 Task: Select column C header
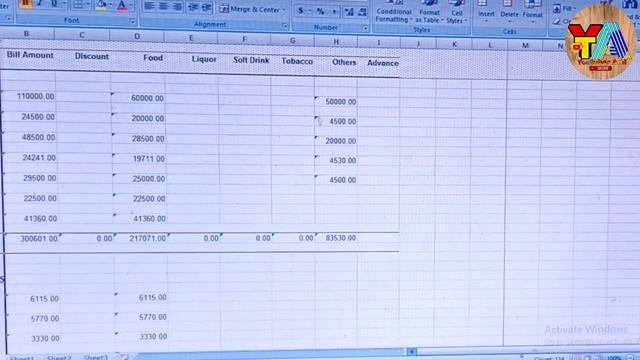(x=82, y=35)
